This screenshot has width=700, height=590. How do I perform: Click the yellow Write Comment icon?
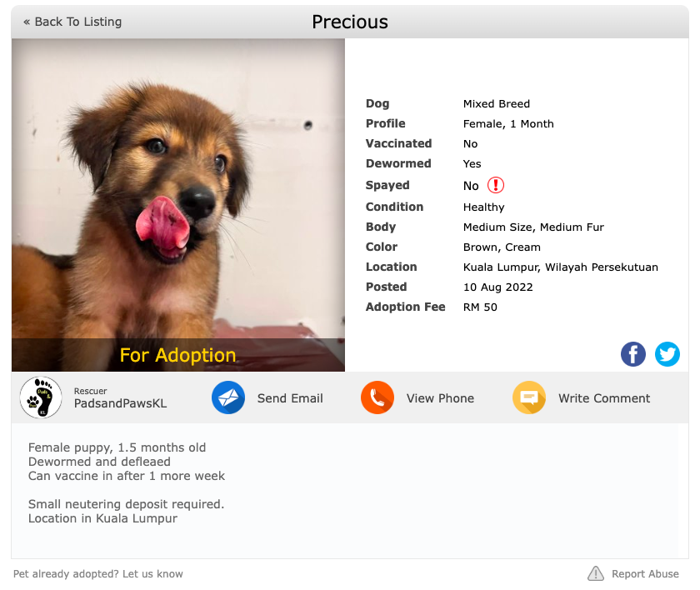pos(529,398)
